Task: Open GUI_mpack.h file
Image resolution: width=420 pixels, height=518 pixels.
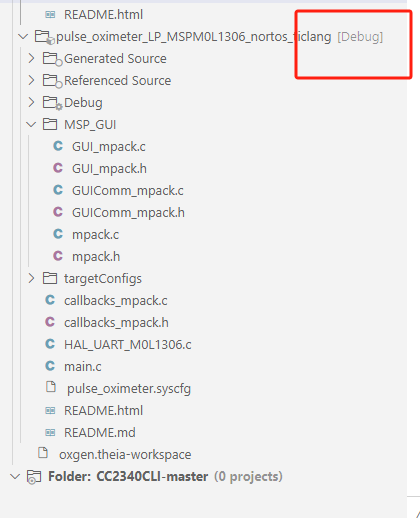Action: (109, 169)
